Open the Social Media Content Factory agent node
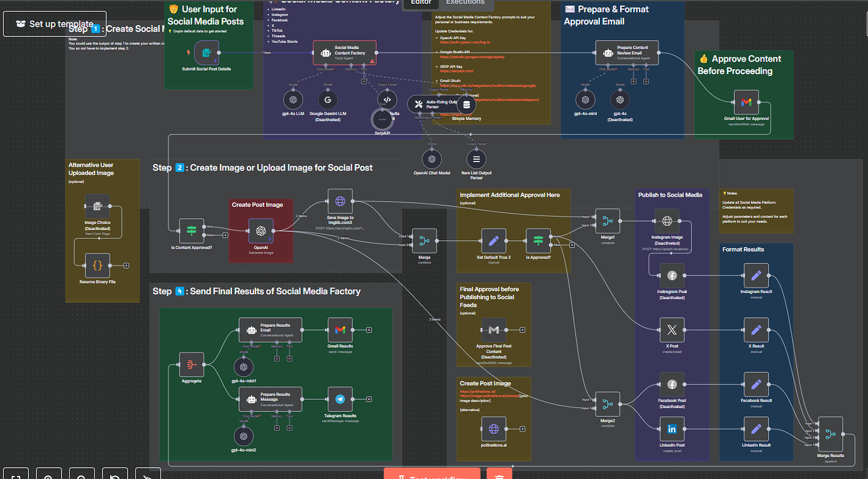Image resolution: width=868 pixels, height=479 pixels. click(x=345, y=53)
